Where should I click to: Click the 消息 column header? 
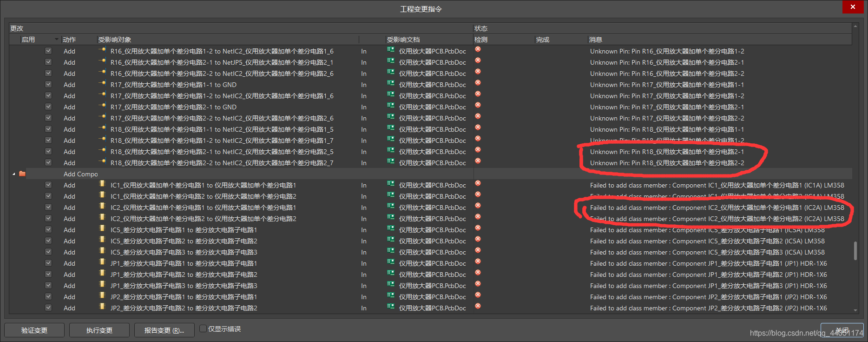pos(719,40)
